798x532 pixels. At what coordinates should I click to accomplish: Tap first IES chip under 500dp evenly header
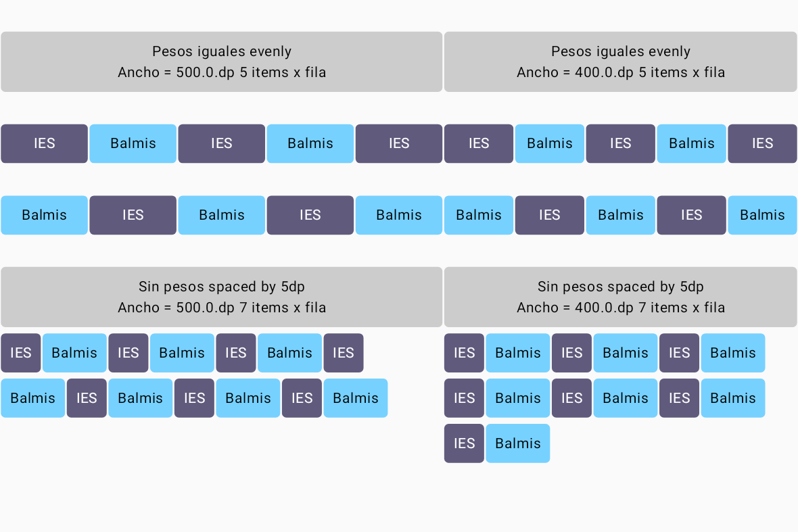pos(44,143)
